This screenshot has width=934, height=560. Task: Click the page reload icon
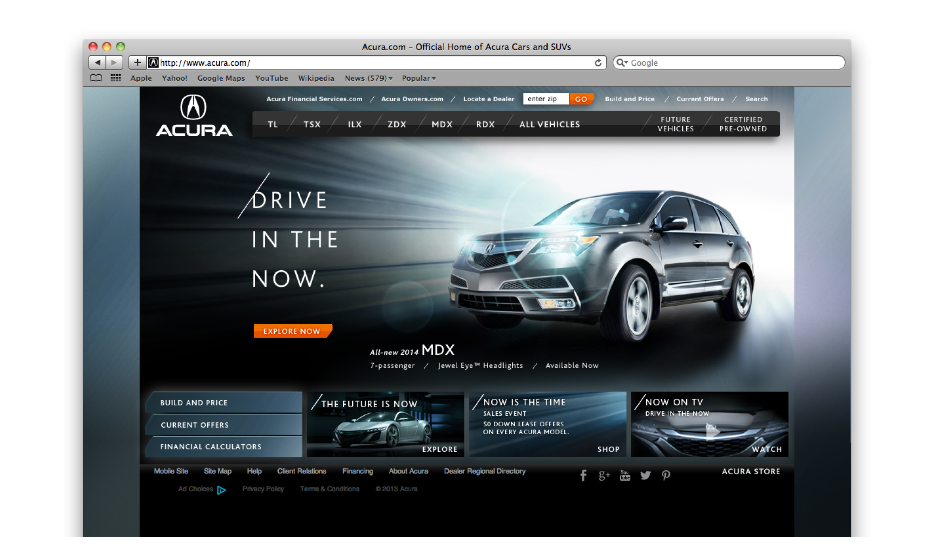(598, 63)
